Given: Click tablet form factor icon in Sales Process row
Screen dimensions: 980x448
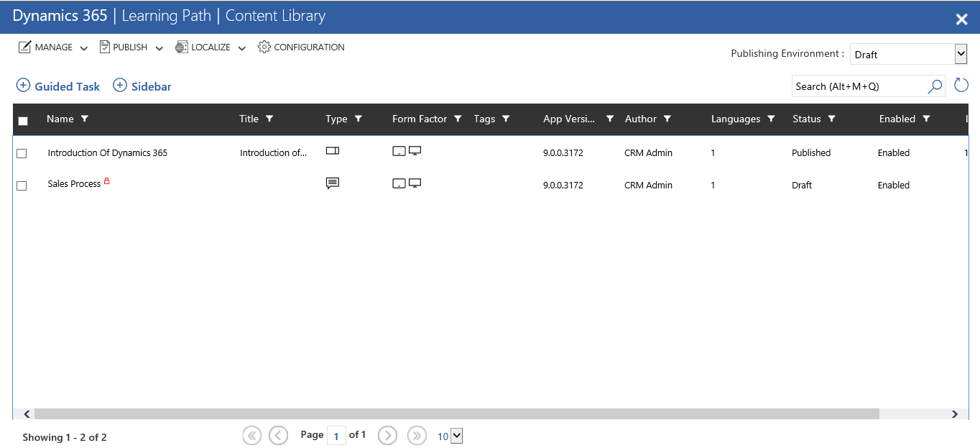Looking at the screenshot, I should (399, 183).
